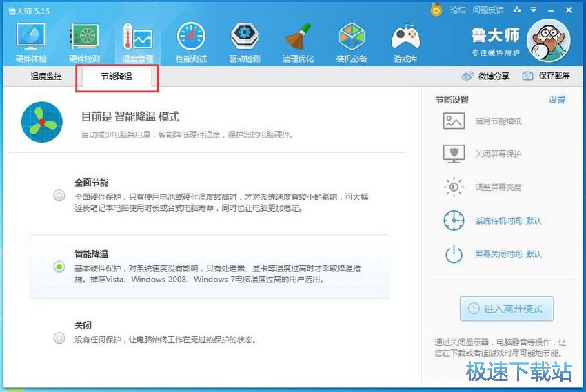Click the 进入离开模式 button
The width and height of the screenshot is (586, 392).
pyautogui.click(x=507, y=309)
